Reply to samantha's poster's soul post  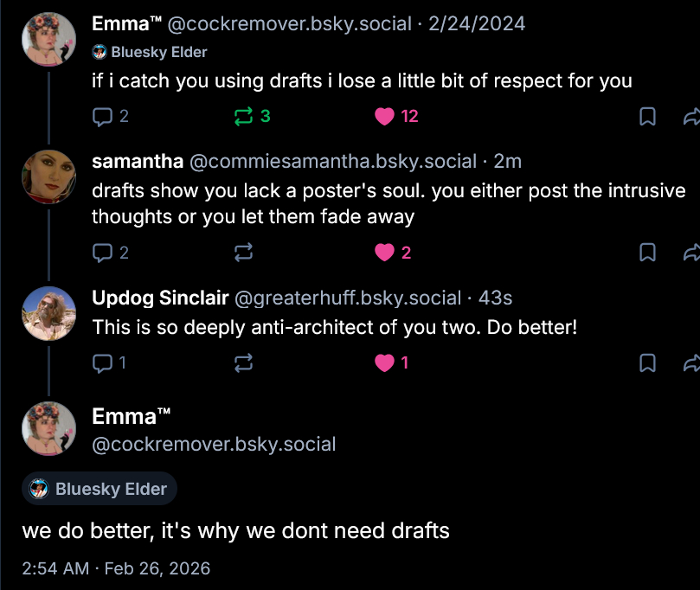pos(102,253)
